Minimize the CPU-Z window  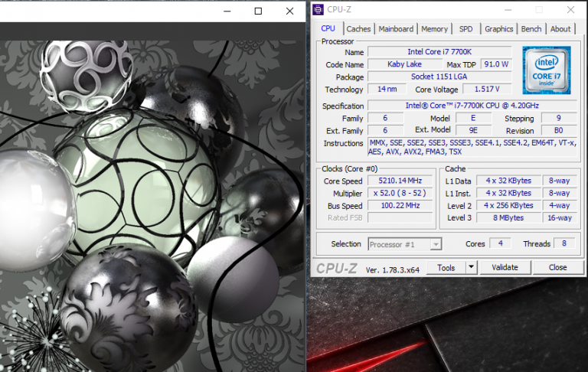tap(508, 10)
